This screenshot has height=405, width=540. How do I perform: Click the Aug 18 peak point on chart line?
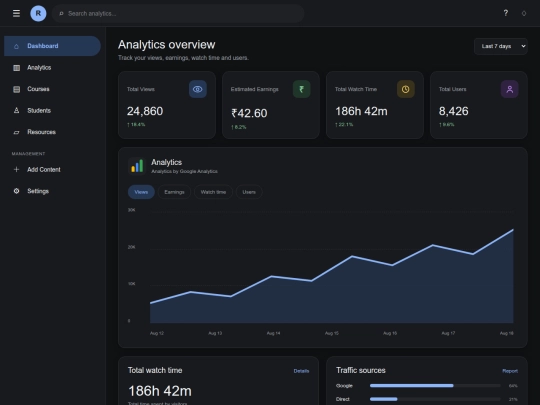point(513,229)
